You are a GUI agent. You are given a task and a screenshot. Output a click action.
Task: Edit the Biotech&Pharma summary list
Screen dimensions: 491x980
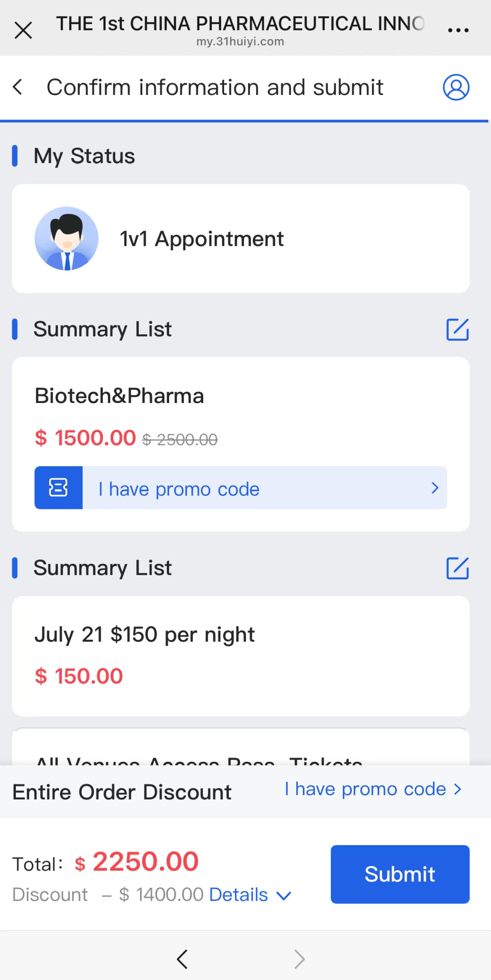(x=457, y=329)
